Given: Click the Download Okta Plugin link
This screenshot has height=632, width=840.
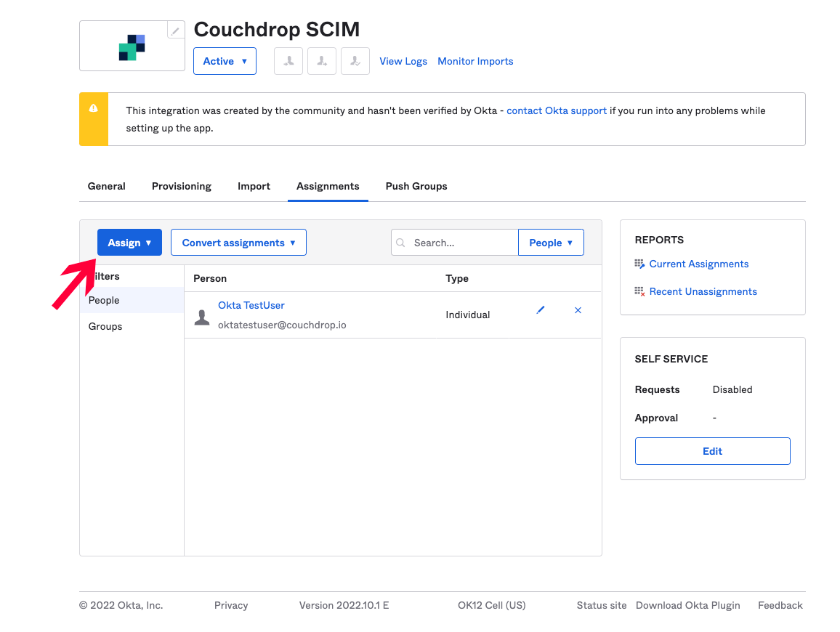Looking at the screenshot, I should (688, 605).
